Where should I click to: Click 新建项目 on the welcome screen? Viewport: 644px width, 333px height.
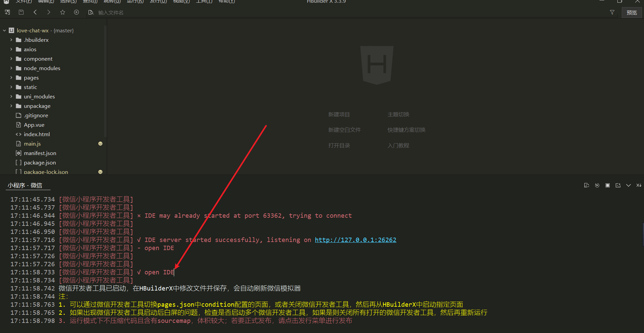point(339,115)
